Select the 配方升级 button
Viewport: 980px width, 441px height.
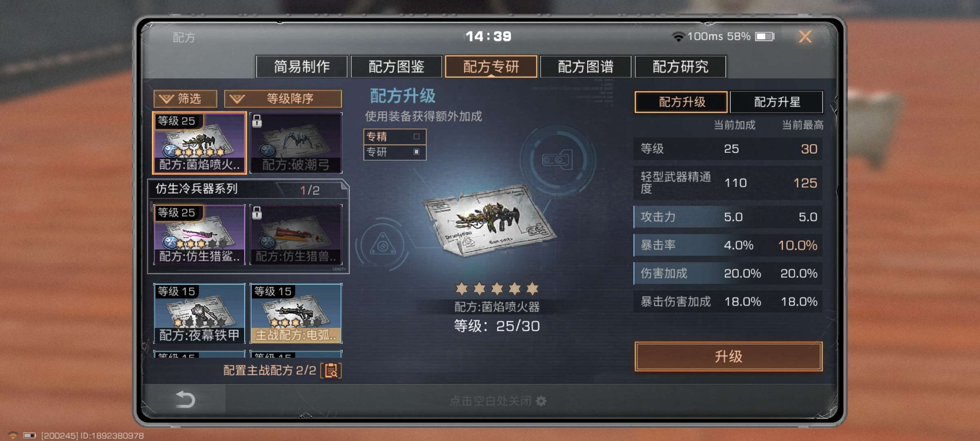coord(681,102)
